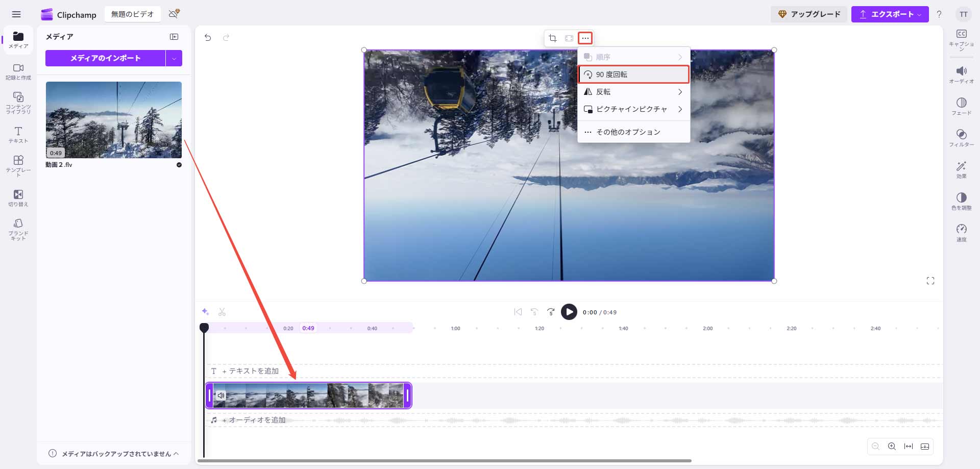
Task: Deselect 動画2.flv using its checkmark
Action: tap(179, 165)
